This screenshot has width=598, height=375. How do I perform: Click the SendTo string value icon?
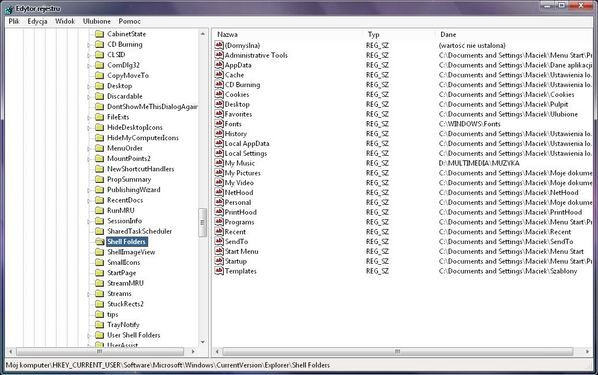click(219, 241)
